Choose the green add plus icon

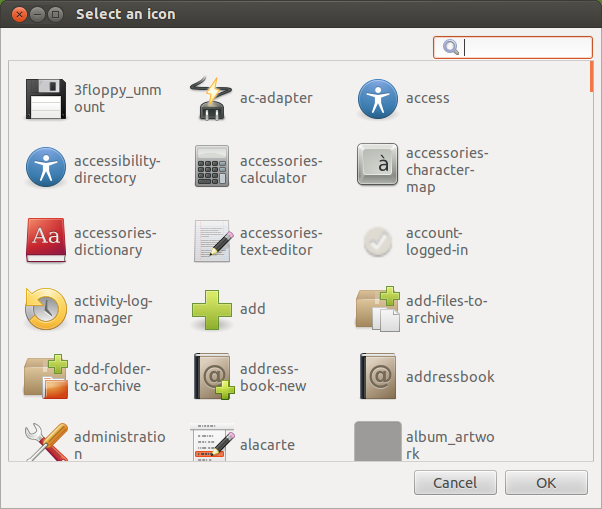pos(212,309)
